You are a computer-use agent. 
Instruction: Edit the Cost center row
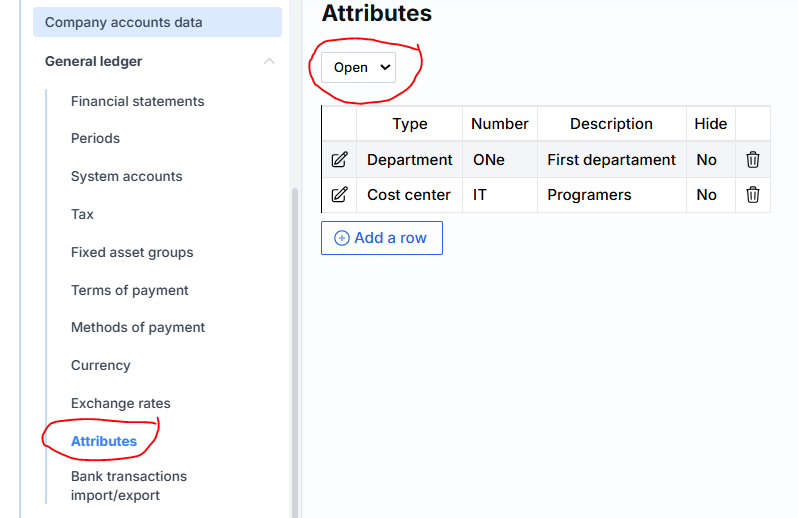pos(339,195)
